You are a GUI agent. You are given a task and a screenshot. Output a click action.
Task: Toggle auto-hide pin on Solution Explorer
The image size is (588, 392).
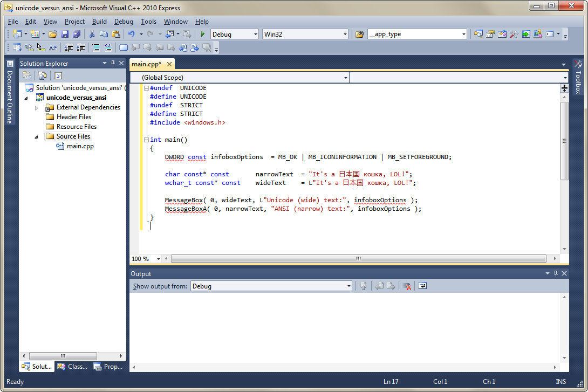point(113,64)
